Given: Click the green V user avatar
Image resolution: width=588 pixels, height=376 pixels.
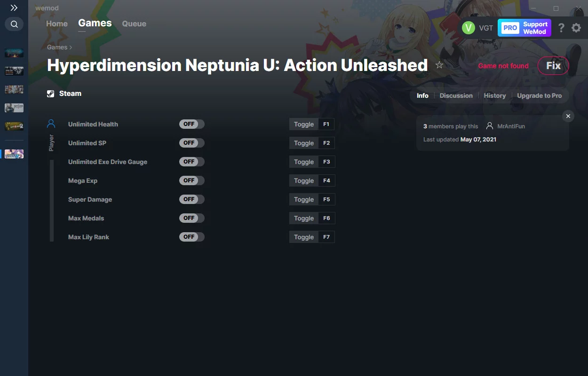Looking at the screenshot, I should tap(469, 28).
